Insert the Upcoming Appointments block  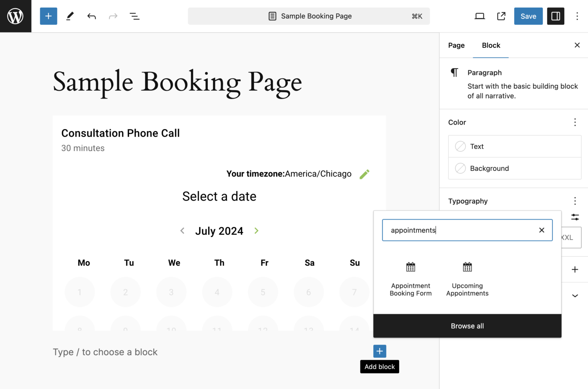[467, 278]
